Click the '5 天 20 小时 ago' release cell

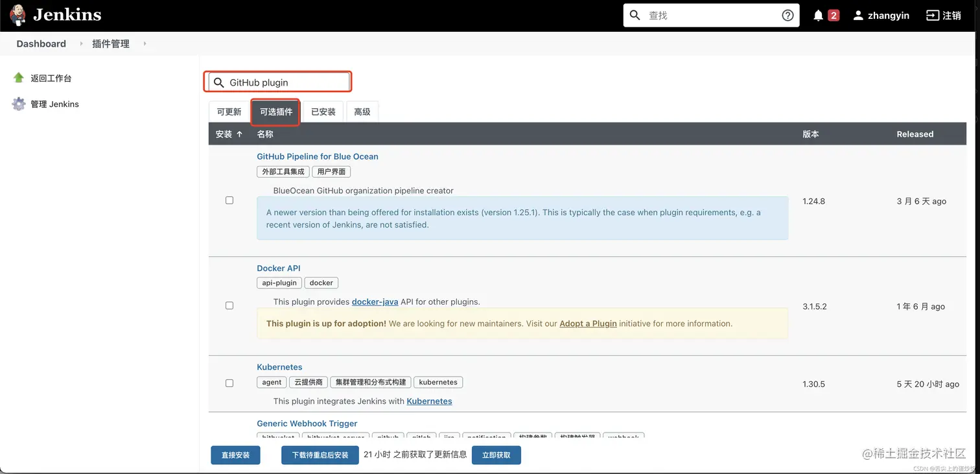[x=927, y=384]
